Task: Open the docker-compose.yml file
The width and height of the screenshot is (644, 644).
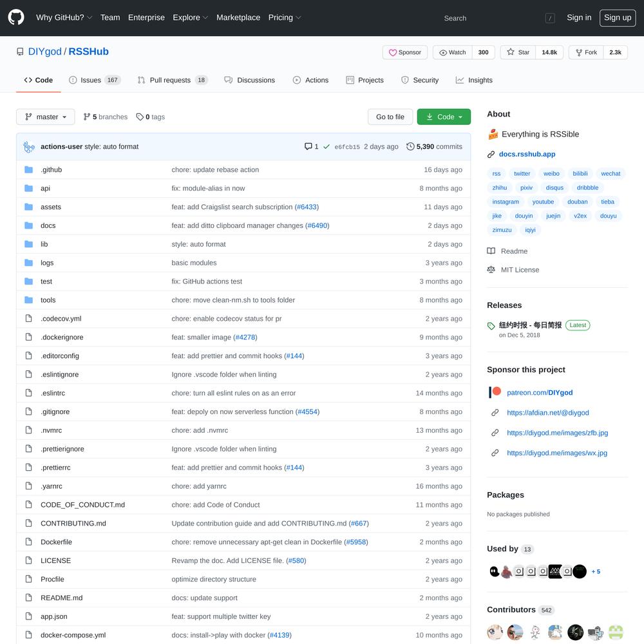Action: point(73,635)
